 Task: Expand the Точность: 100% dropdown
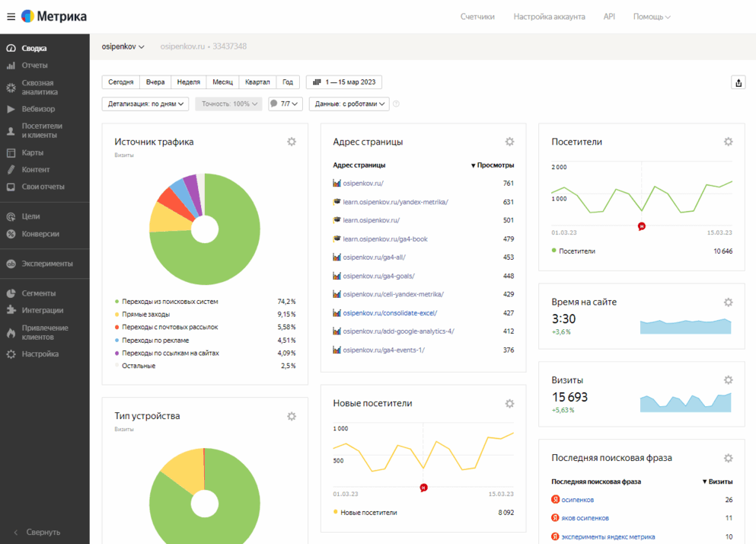click(x=229, y=104)
